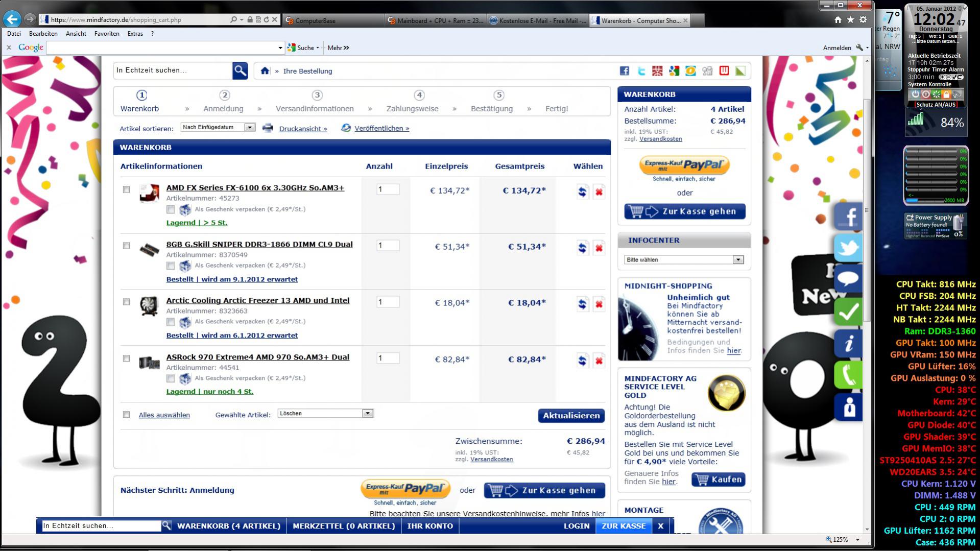
Task: Open browser favorites star icon
Action: pyautogui.click(x=850, y=19)
